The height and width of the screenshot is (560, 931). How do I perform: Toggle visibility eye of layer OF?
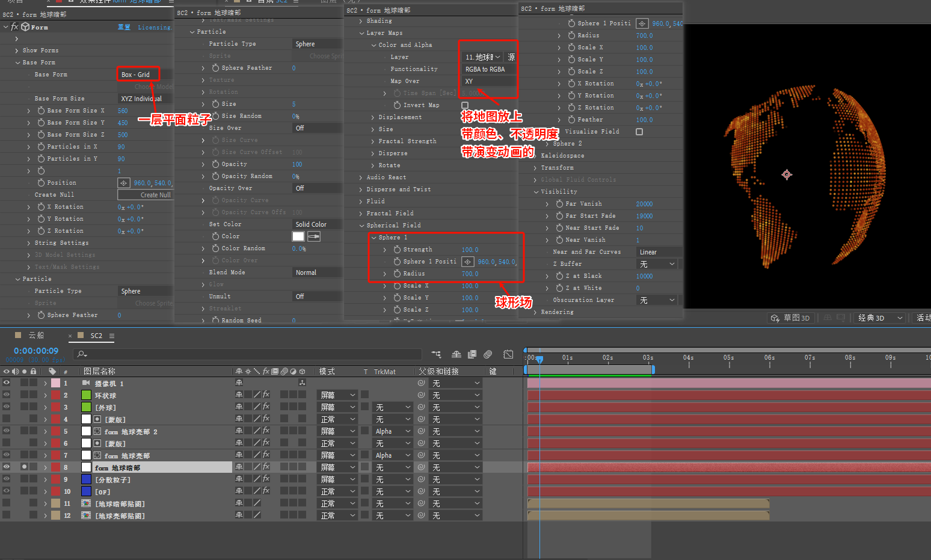click(7, 491)
